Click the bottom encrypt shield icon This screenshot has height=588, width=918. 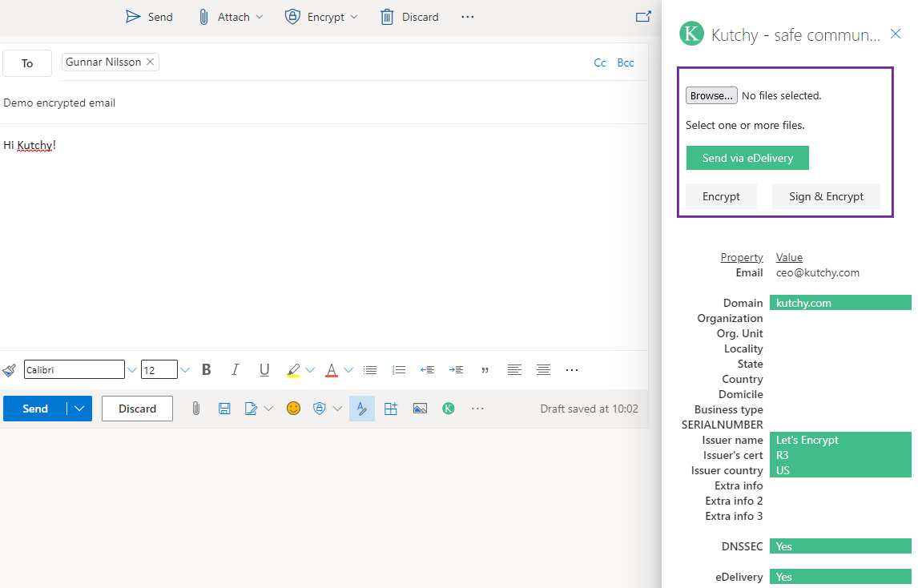click(319, 409)
